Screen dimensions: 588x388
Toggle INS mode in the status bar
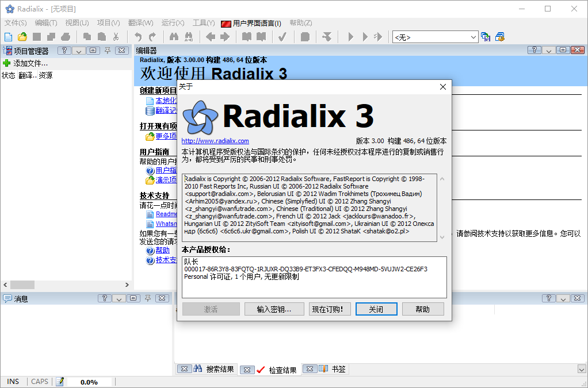point(13,381)
